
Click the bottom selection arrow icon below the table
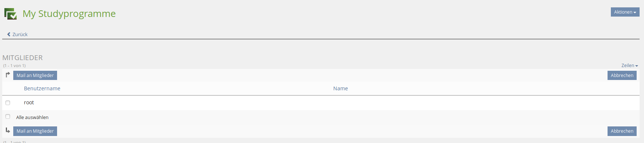point(8,130)
